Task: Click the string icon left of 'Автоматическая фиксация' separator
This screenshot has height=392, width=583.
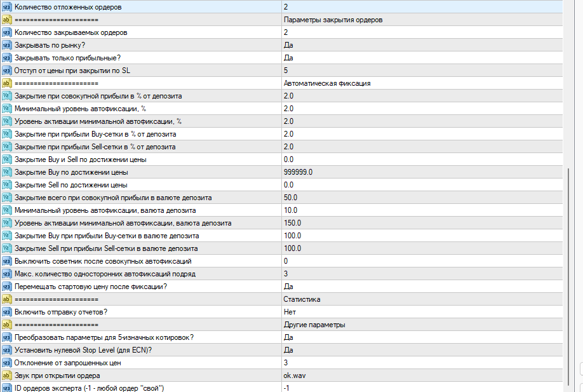Action: [7, 83]
